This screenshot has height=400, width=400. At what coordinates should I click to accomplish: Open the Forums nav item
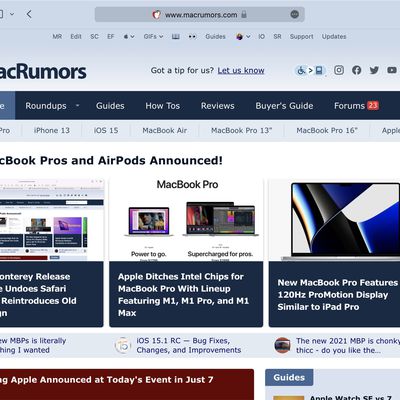(349, 106)
